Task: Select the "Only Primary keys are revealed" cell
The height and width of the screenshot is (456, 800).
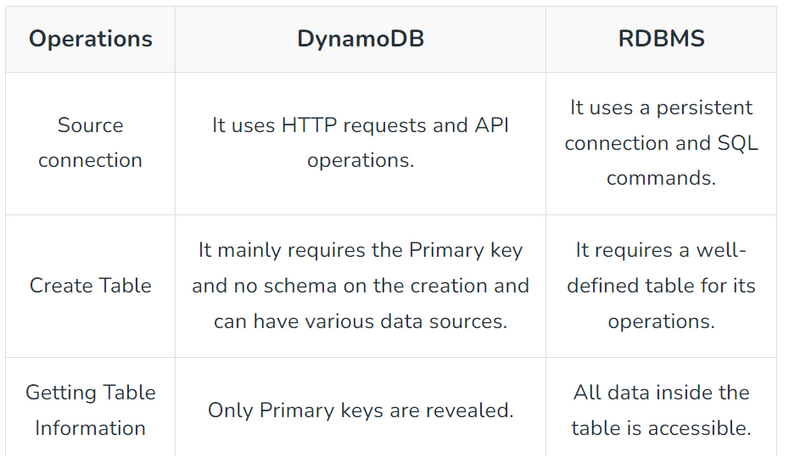Action: pos(360,410)
